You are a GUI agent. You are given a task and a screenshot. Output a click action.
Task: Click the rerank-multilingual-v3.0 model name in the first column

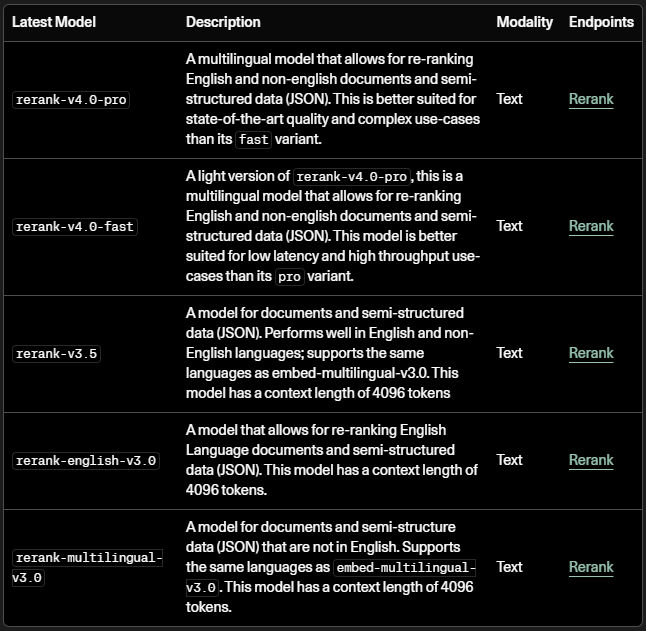[86, 559]
